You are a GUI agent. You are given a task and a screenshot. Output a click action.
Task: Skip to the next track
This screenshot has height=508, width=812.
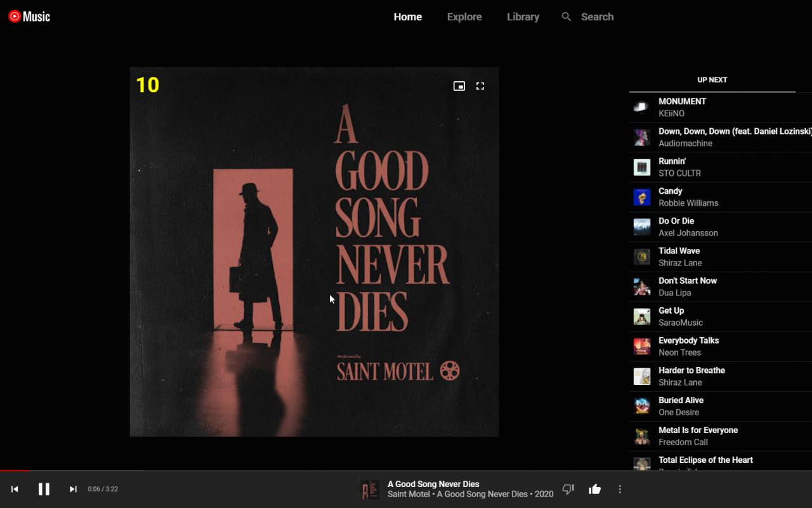point(73,489)
